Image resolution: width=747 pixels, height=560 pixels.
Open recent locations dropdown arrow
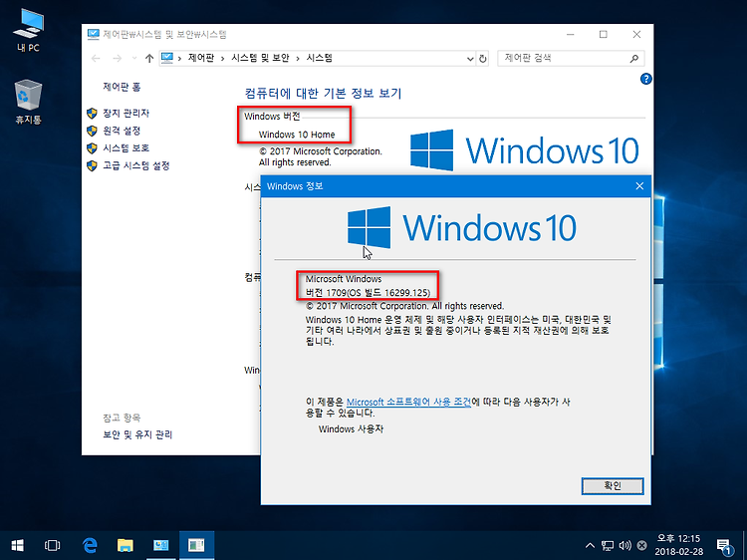(x=134, y=58)
